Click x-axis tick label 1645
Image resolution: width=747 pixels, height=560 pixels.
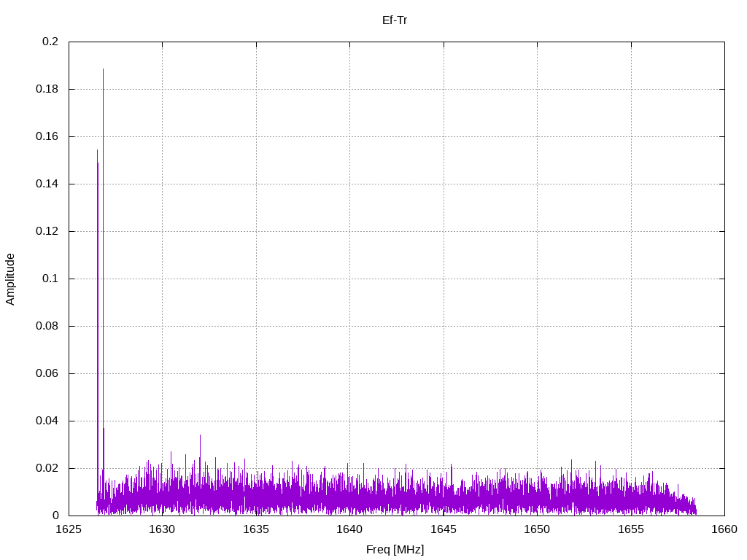(444, 529)
